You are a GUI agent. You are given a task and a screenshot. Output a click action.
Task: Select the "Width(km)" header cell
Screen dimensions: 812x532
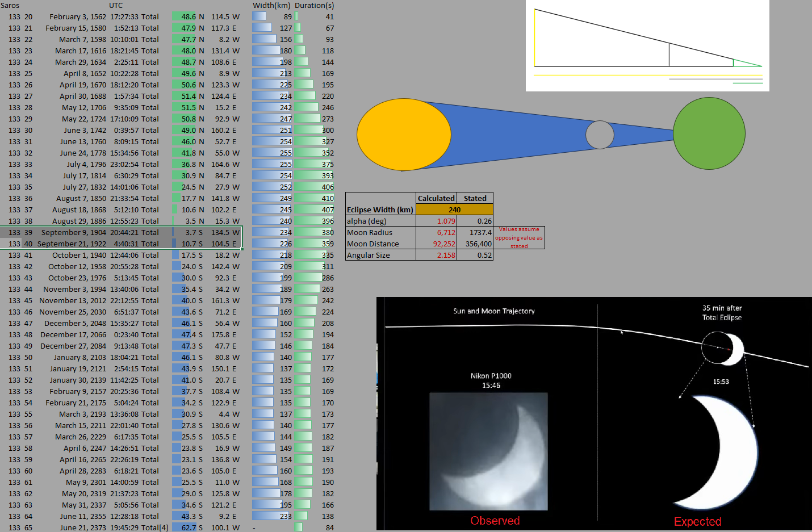click(271, 5)
